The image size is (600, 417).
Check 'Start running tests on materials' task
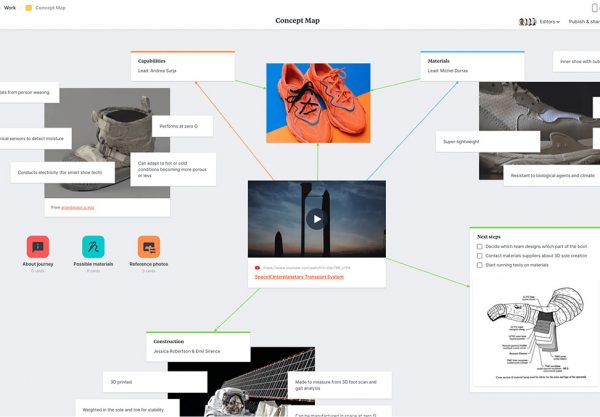tap(479, 265)
